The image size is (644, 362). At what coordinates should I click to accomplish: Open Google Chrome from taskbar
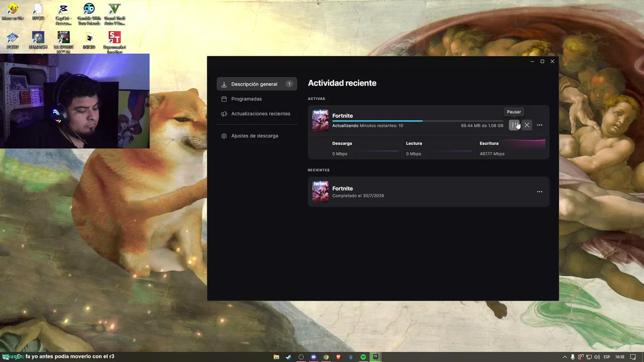tap(326, 357)
